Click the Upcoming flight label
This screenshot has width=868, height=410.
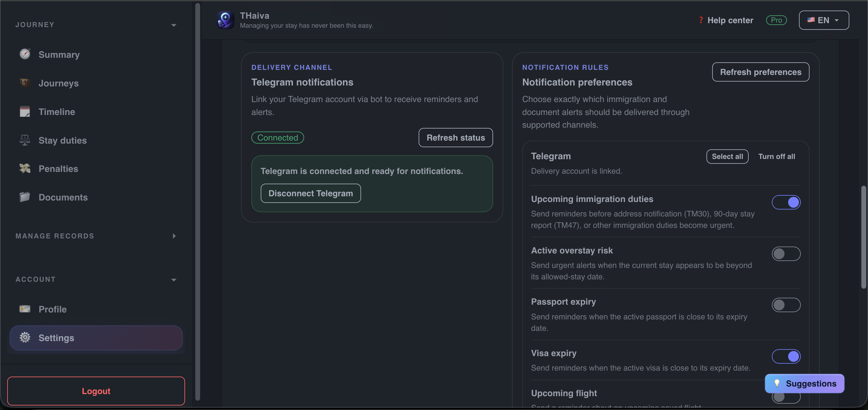[x=564, y=393]
